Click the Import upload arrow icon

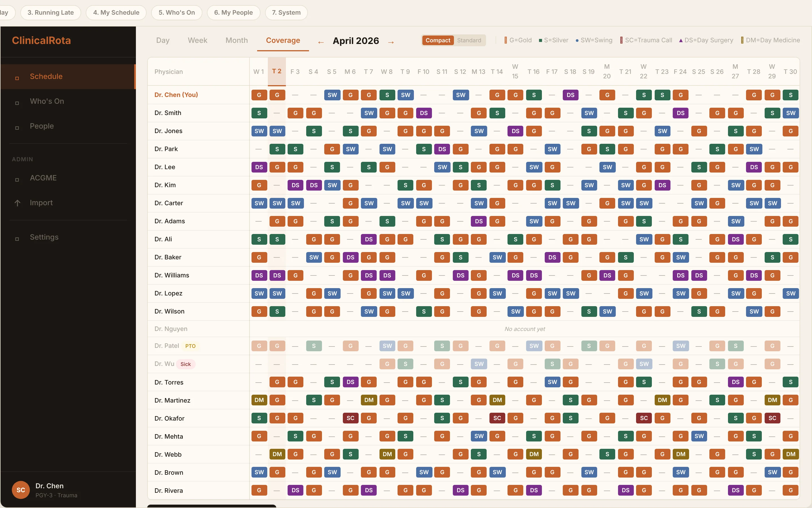pyautogui.click(x=17, y=203)
